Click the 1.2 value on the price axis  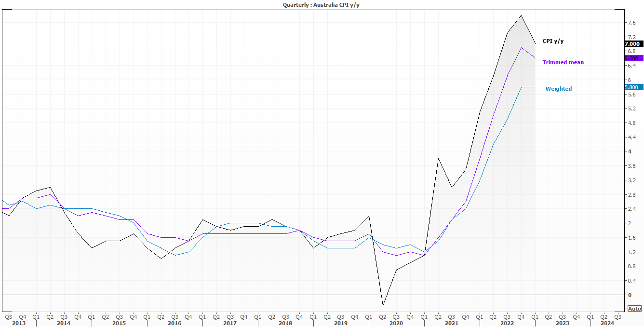coord(631,252)
